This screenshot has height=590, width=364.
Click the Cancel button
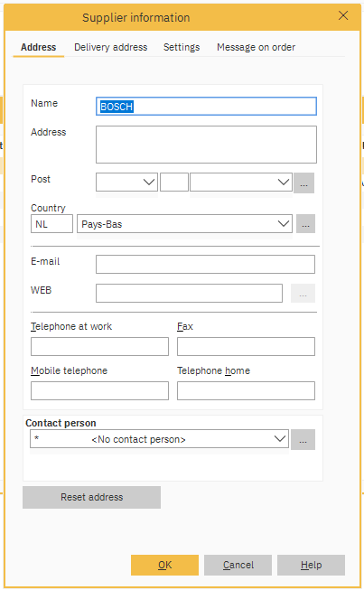[x=238, y=565]
